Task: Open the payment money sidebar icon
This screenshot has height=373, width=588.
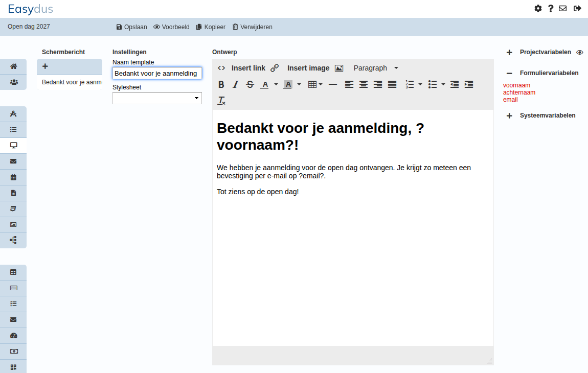Action: (x=13, y=352)
